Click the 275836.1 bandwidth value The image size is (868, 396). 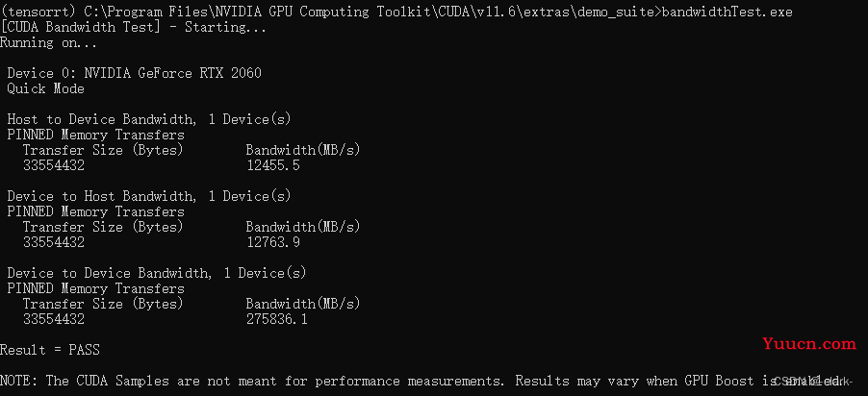277,319
